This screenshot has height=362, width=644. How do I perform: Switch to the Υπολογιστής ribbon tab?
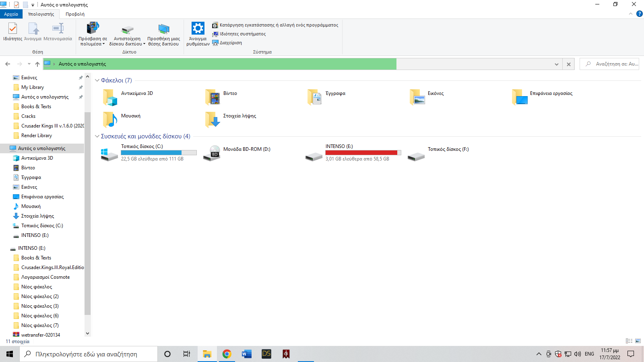point(41,14)
